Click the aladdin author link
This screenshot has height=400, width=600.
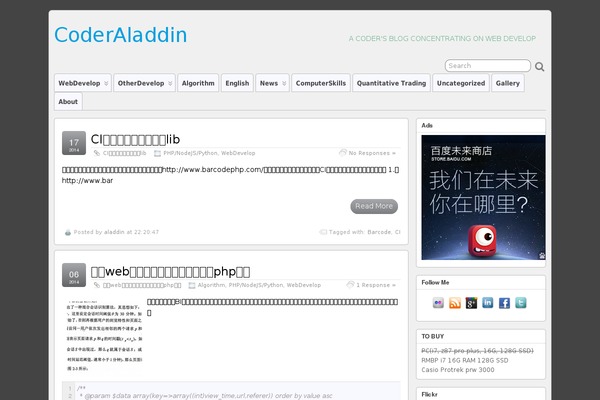click(114, 232)
